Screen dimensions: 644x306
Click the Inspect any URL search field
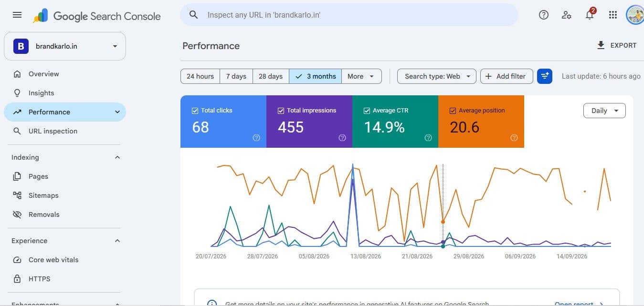pos(349,15)
